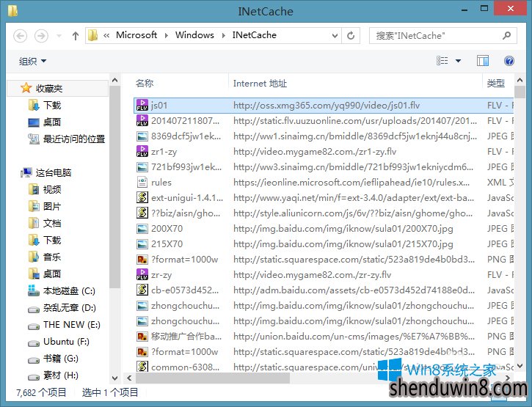The width and height of the screenshot is (532, 407).
Task: Click the XML icon of rules file
Action: [x=142, y=183]
